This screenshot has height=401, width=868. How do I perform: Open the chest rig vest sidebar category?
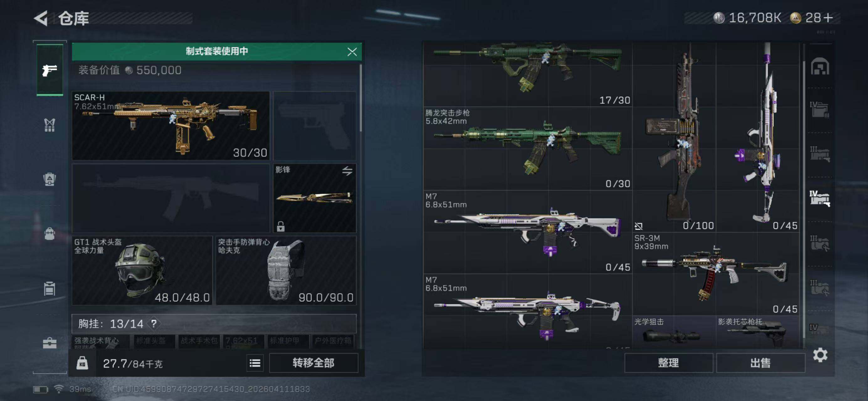(x=50, y=125)
